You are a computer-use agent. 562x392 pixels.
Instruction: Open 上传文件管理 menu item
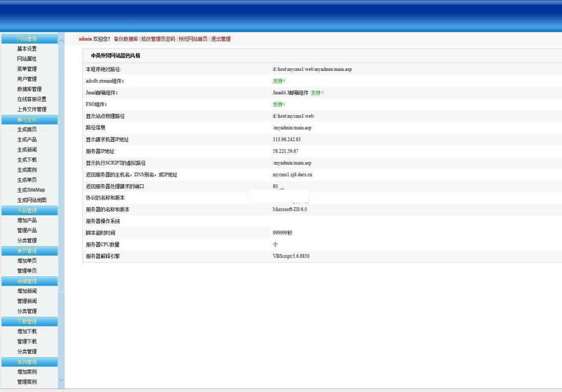32,110
